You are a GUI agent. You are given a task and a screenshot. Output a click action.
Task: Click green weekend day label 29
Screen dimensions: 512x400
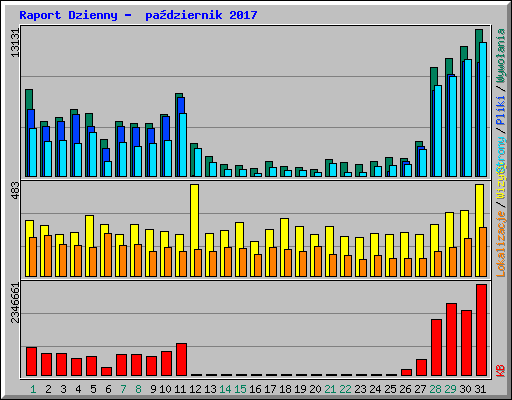click(x=450, y=389)
